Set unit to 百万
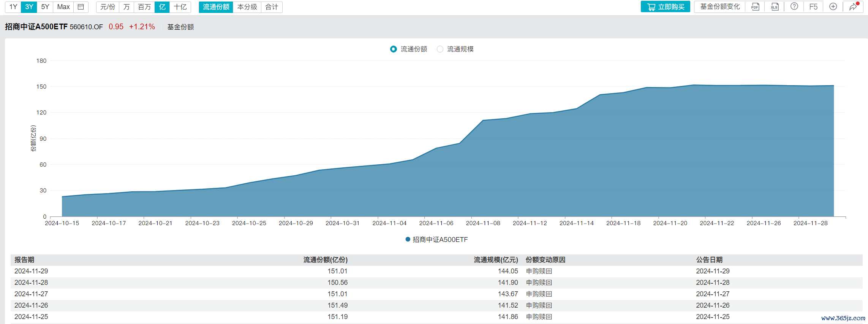 (144, 7)
